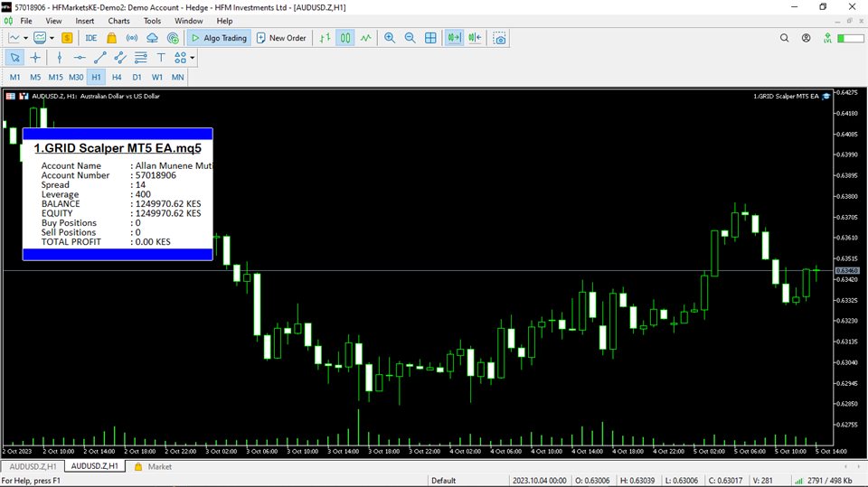Switch chart to candlesticks style

(345, 38)
